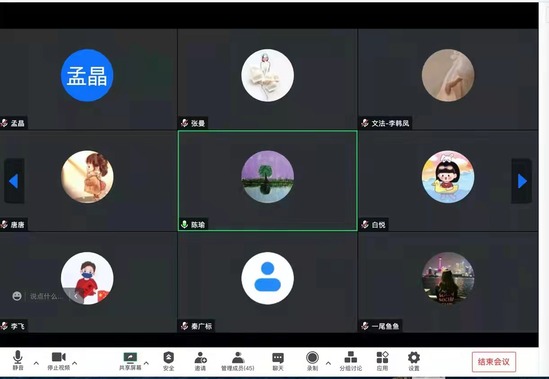Select 陈瑜's highlighted participant tile
Image resolution: width=549 pixels, height=379 pixels.
point(267,181)
